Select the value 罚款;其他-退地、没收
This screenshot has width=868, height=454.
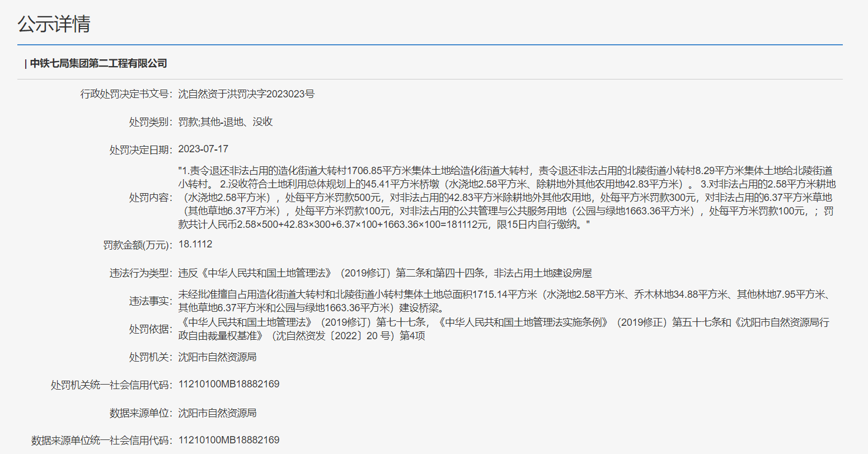pos(226,121)
